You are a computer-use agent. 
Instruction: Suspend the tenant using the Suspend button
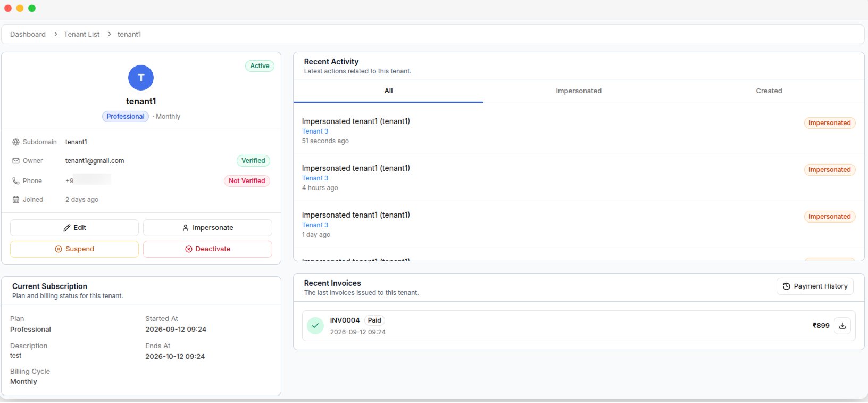(74, 249)
